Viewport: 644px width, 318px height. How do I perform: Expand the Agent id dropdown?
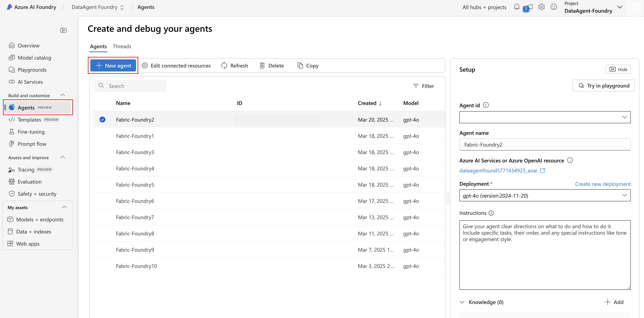click(545, 117)
